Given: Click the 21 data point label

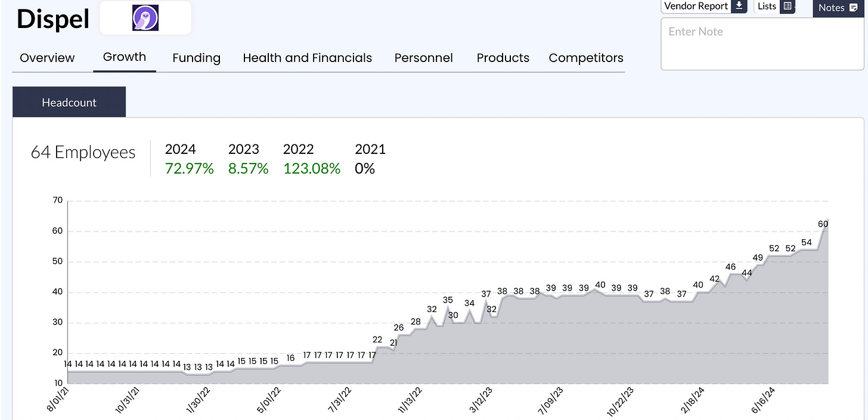Looking at the screenshot, I should [x=393, y=342].
